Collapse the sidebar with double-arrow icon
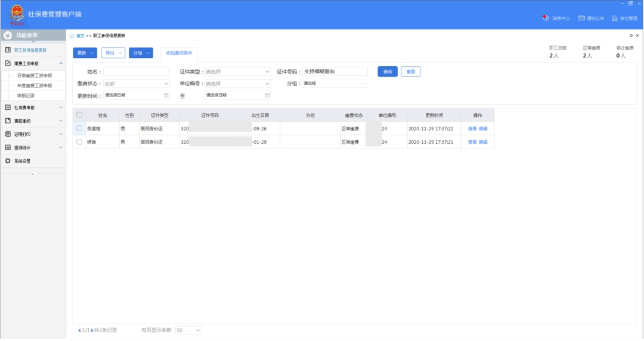 pos(33,174)
